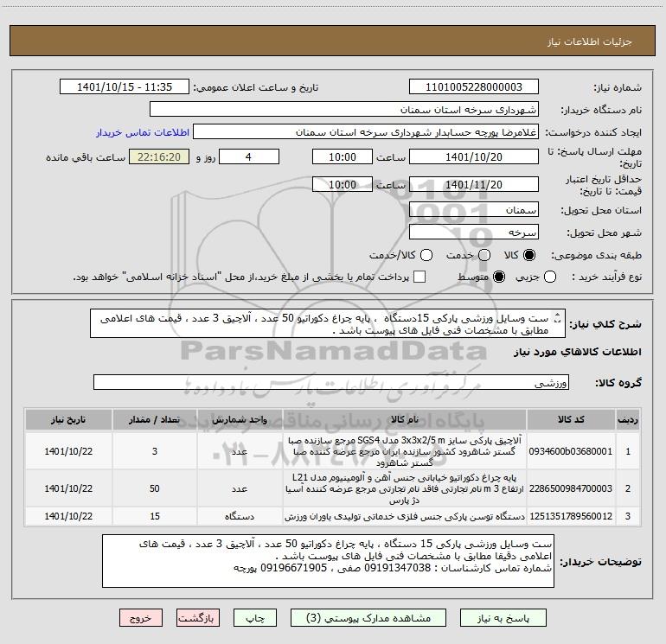Click product code 125135178956​0012

pyautogui.click(x=571, y=516)
